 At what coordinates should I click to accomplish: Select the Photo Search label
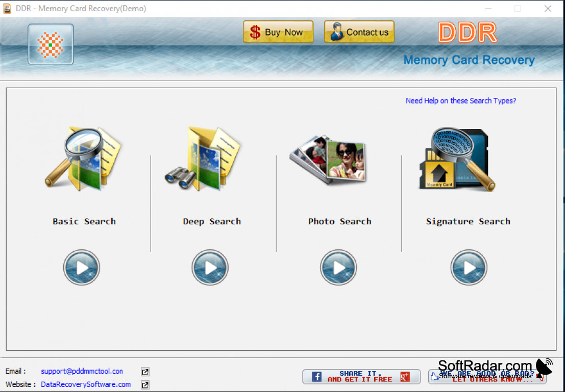[340, 221]
